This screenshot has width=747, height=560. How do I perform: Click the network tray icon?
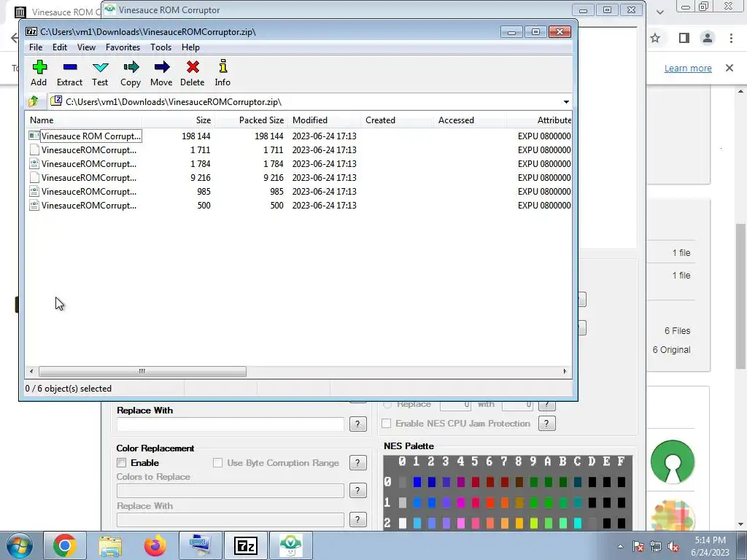[656, 546]
